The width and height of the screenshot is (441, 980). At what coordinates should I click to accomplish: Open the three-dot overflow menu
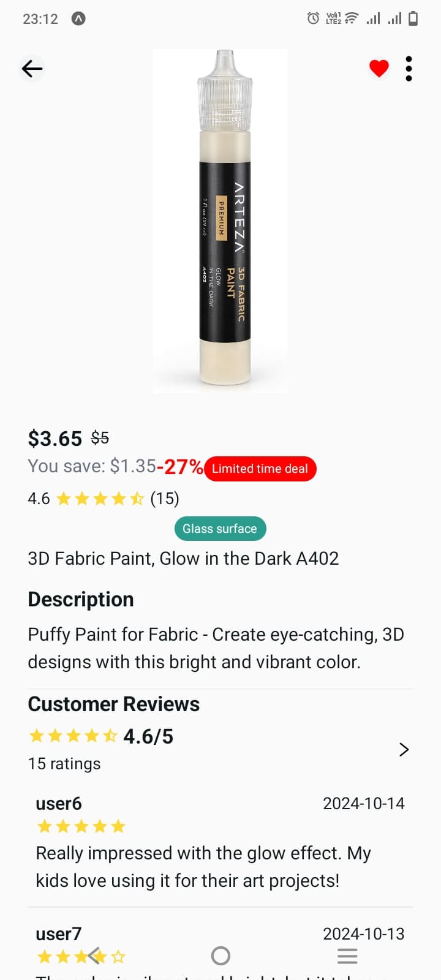point(409,69)
